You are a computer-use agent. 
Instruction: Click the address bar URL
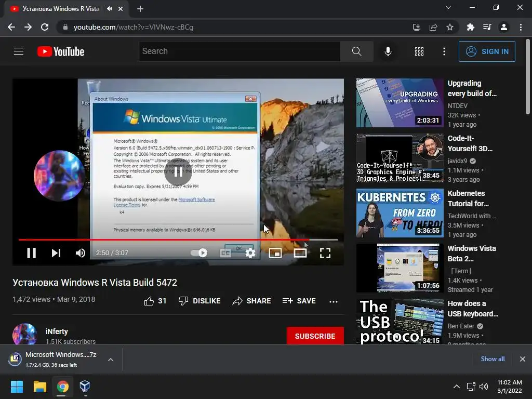click(x=134, y=27)
